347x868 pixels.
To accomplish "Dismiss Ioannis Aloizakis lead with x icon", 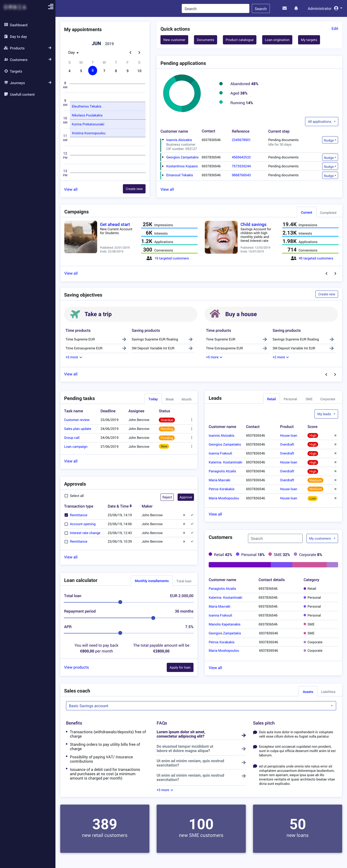I will click(x=335, y=436).
